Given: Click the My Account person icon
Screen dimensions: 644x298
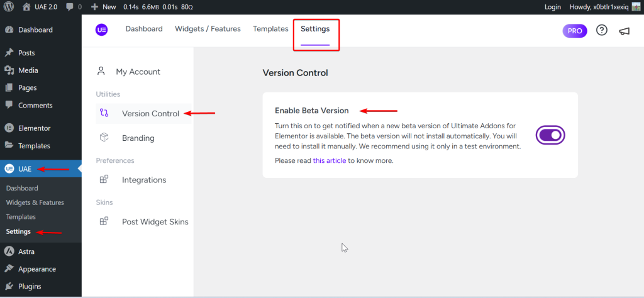Looking at the screenshot, I should tap(101, 71).
